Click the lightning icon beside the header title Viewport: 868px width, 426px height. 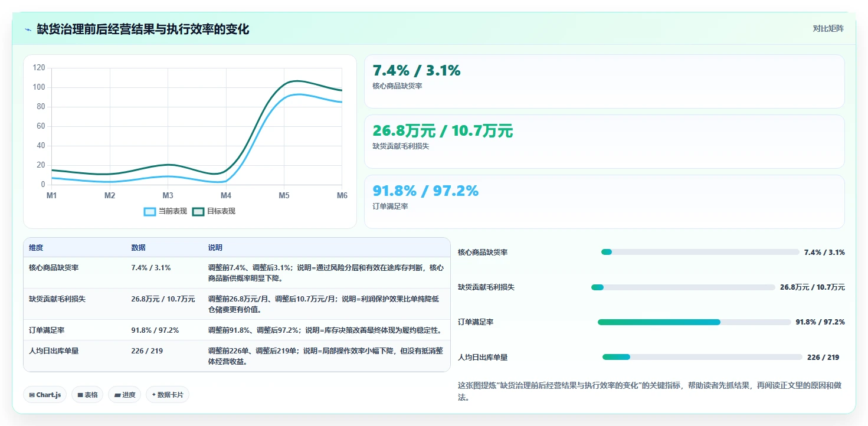click(28, 30)
